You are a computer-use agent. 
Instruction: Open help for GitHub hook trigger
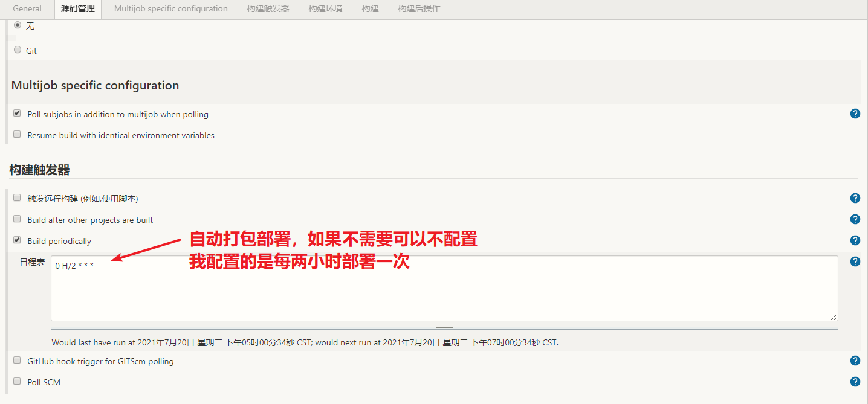tap(855, 360)
